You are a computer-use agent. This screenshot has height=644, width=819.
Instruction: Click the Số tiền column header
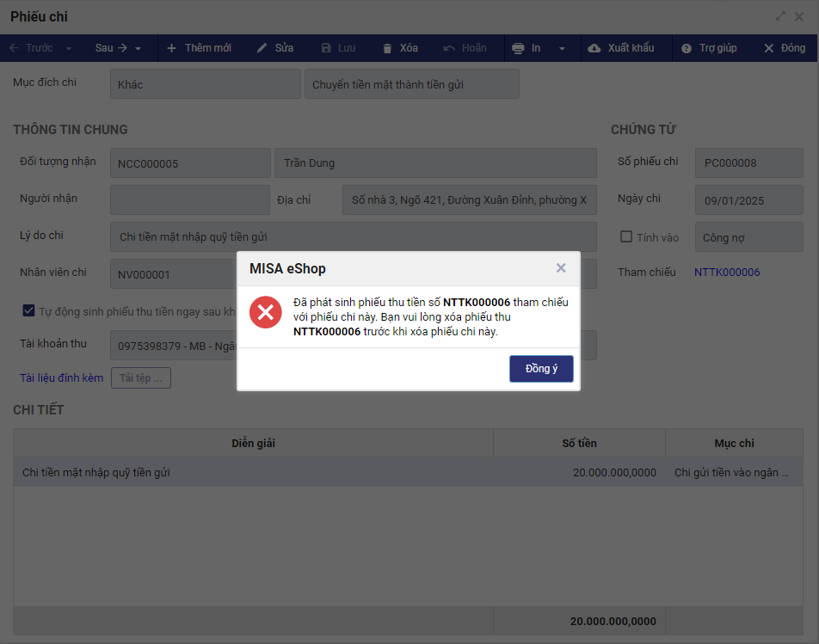(579, 443)
